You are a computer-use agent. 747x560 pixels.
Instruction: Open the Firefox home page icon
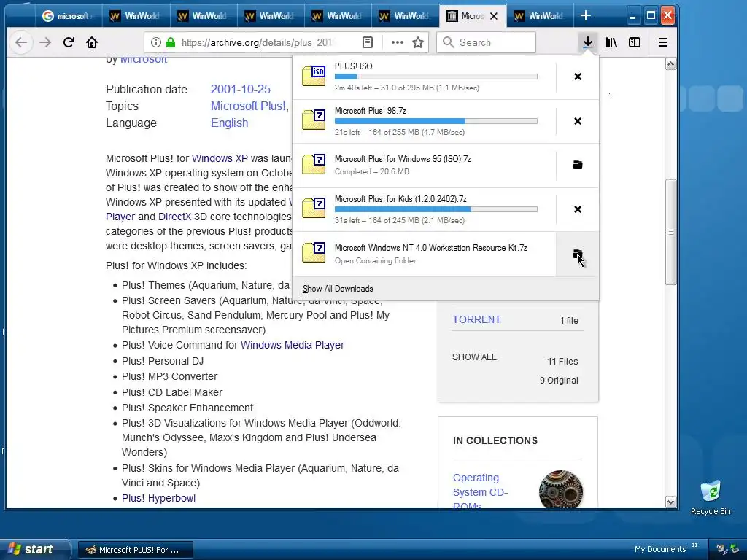(x=92, y=42)
